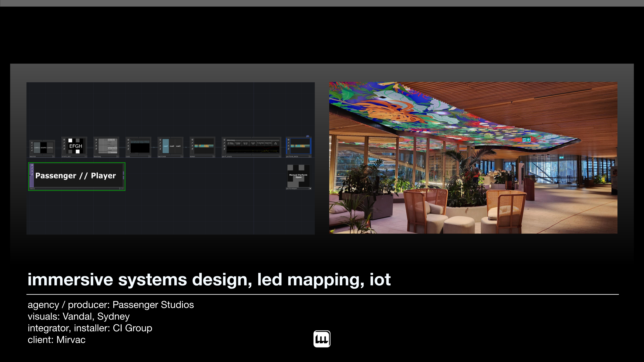Click the viewer-active flag on MASTER node
644x362 pixels.
click(x=32, y=143)
